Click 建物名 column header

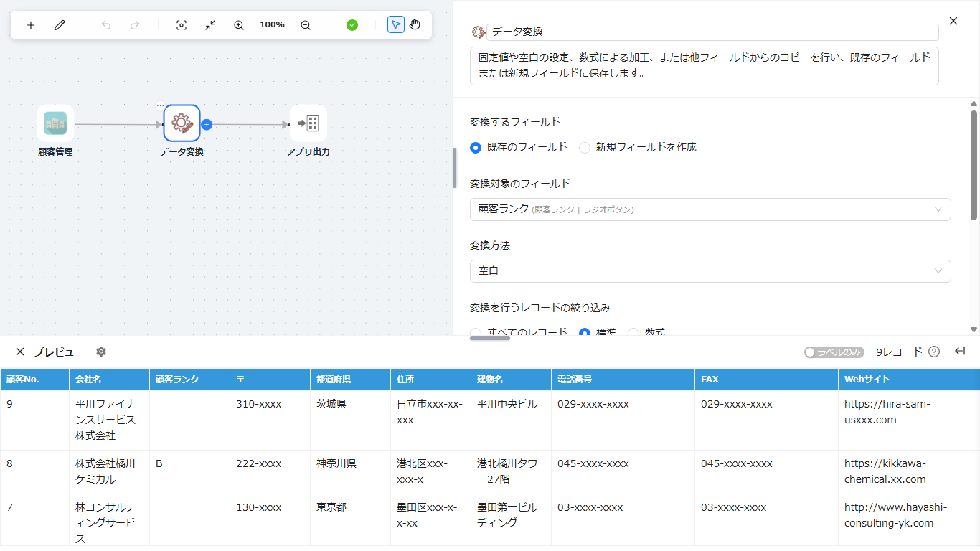[x=511, y=380]
